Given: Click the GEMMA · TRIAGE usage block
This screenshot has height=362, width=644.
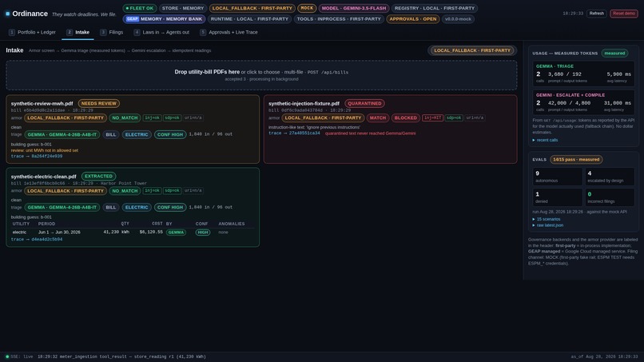Looking at the screenshot, I should click(x=583, y=74).
